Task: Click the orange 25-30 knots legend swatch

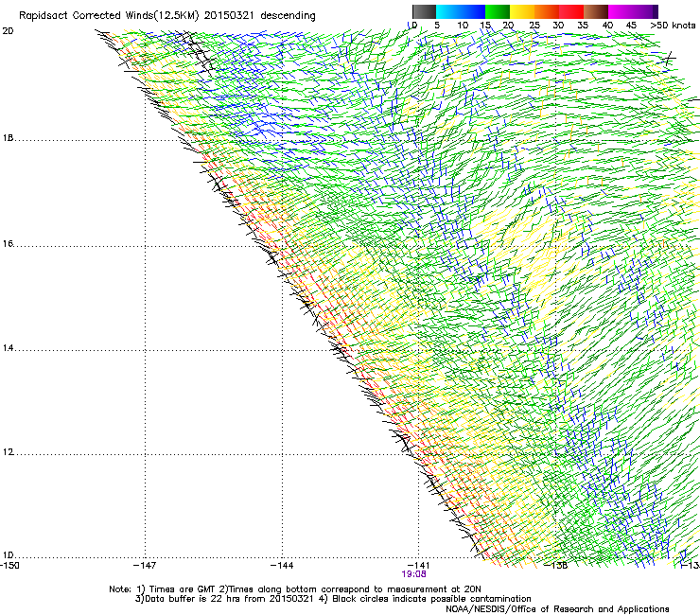Action: click(x=547, y=11)
